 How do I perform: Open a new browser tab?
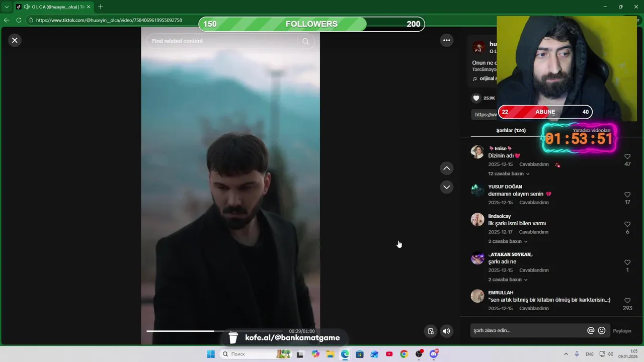(x=101, y=7)
